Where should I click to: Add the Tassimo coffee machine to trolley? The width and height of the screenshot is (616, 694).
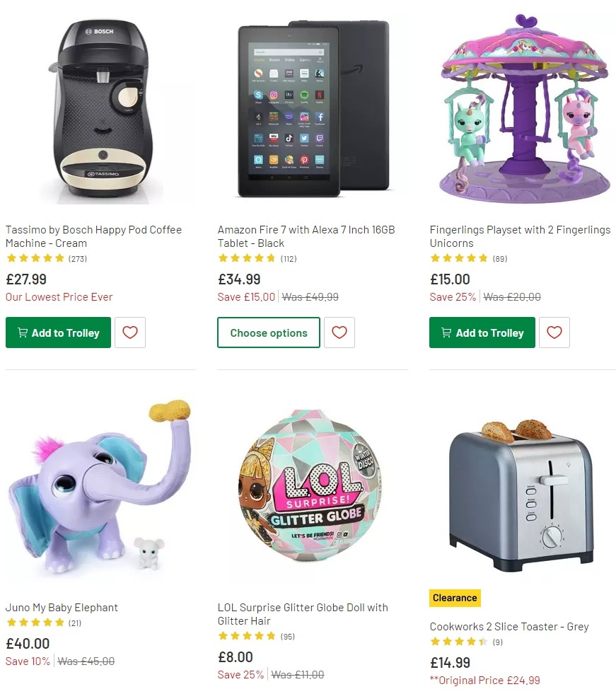(58, 332)
